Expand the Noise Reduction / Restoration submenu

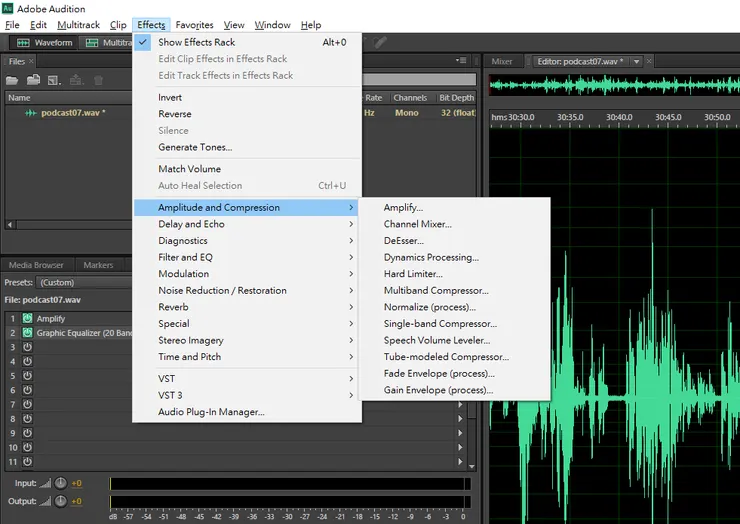pyautogui.click(x=222, y=291)
